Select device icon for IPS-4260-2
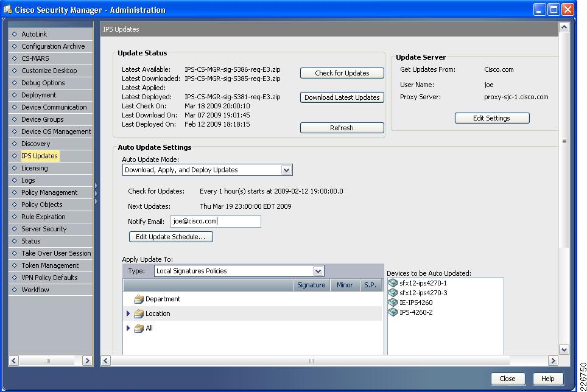The image size is (587, 392). click(x=393, y=312)
